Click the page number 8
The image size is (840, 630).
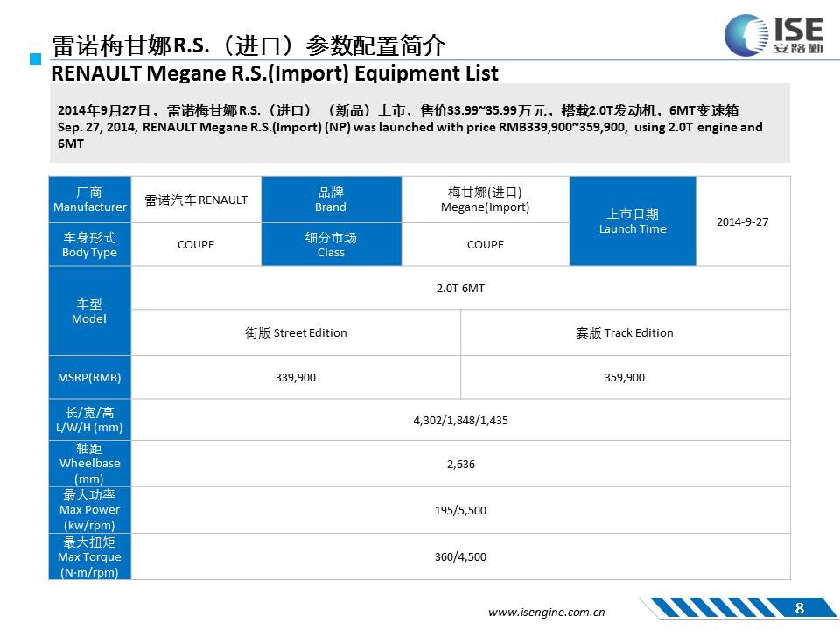click(x=799, y=608)
